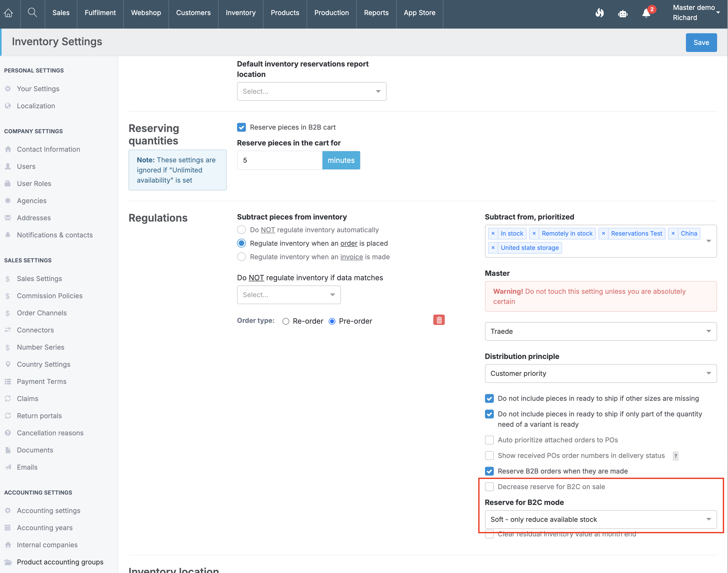
Task: Remove the Remotely in stock tag
Action: click(x=534, y=234)
